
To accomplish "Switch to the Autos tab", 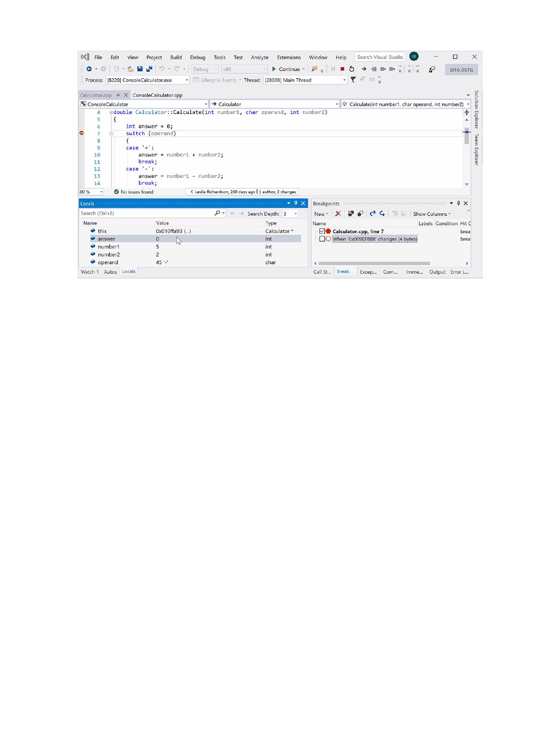I will coord(110,272).
